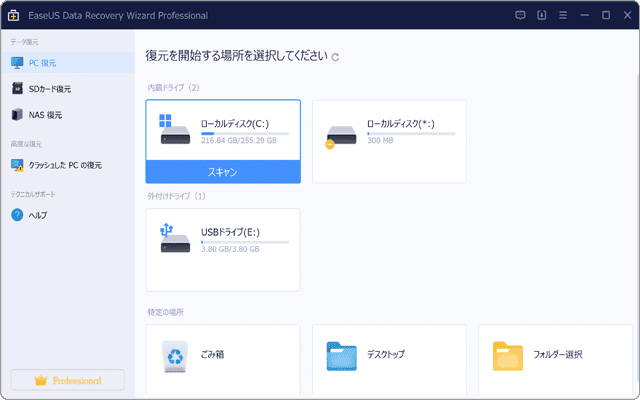Open the hamburger menu in title bar

coord(563,16)
